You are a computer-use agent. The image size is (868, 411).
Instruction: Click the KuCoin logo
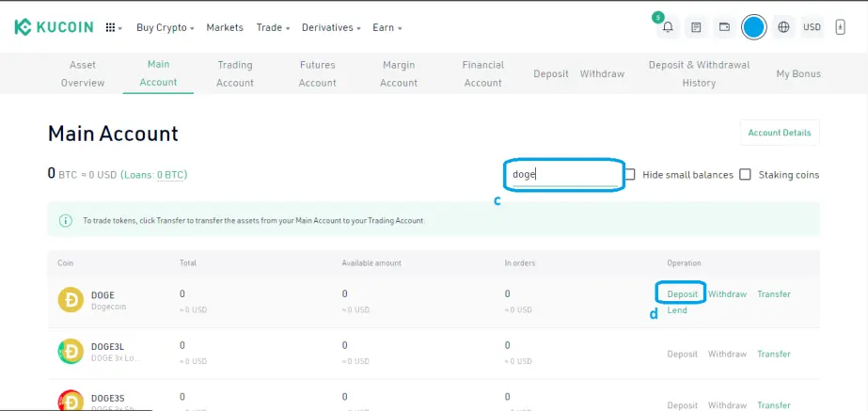54,27
